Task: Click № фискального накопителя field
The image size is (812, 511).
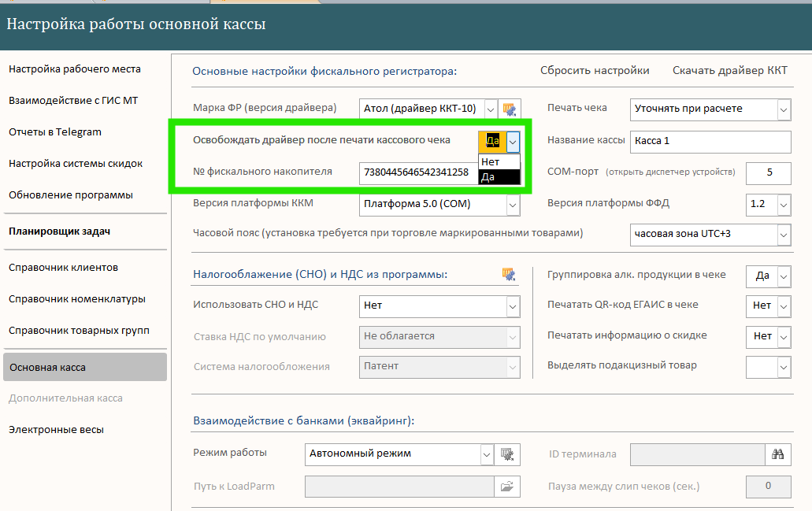Action: (418, 173)
